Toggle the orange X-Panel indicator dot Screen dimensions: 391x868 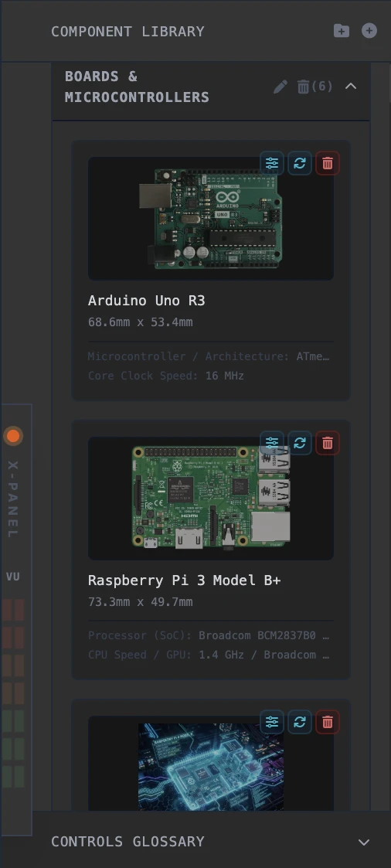(x=13, y=436)
